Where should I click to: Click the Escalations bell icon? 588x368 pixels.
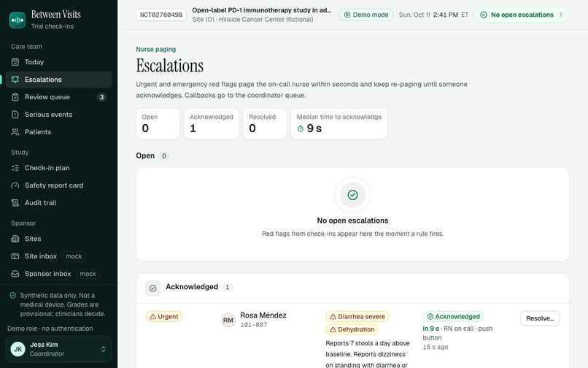click(15, 80)
